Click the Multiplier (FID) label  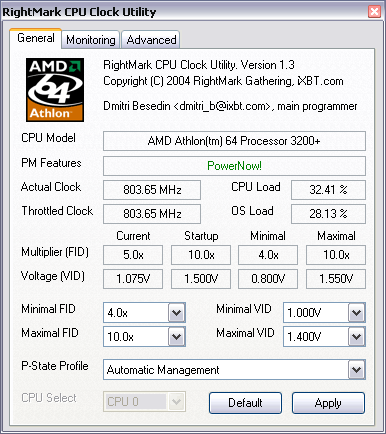55,252
